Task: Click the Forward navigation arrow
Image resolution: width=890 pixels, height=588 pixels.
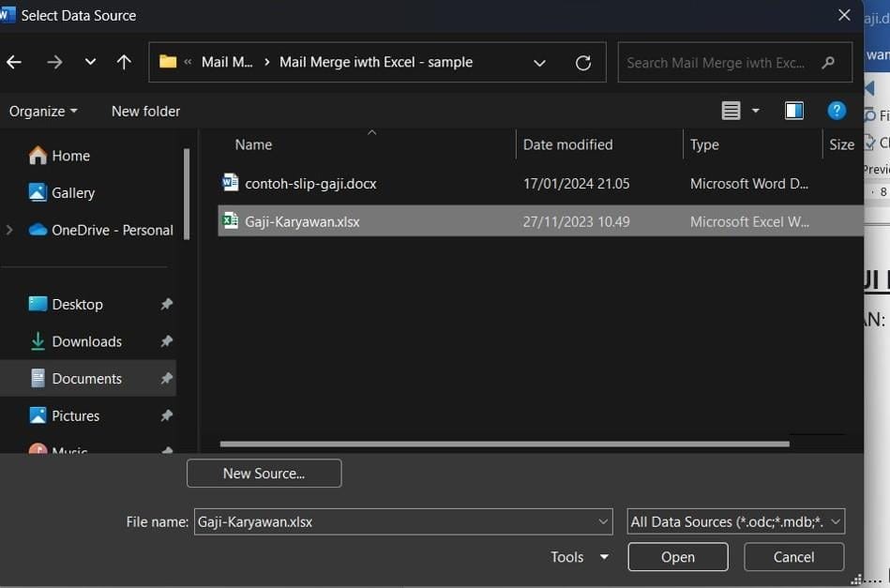Action: coord(54,62)
